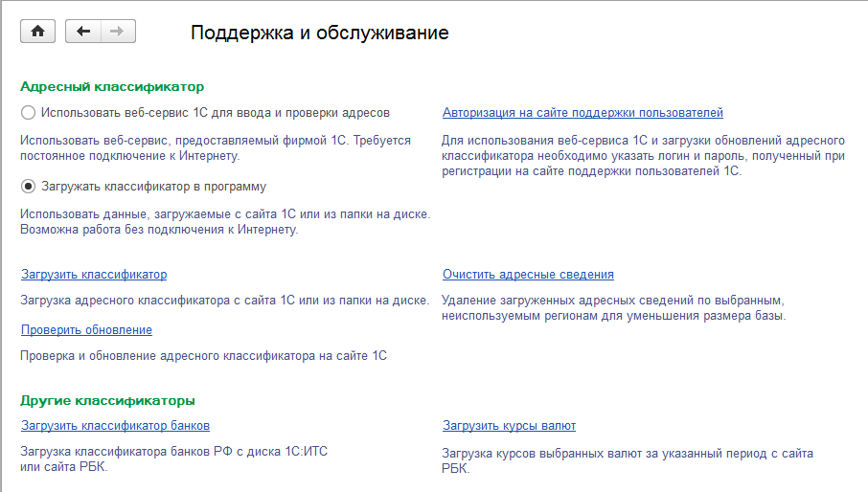The width and height of the screenshot is (868, 492).
Task: Go to the home start page icon
Action: coord(37,31)
